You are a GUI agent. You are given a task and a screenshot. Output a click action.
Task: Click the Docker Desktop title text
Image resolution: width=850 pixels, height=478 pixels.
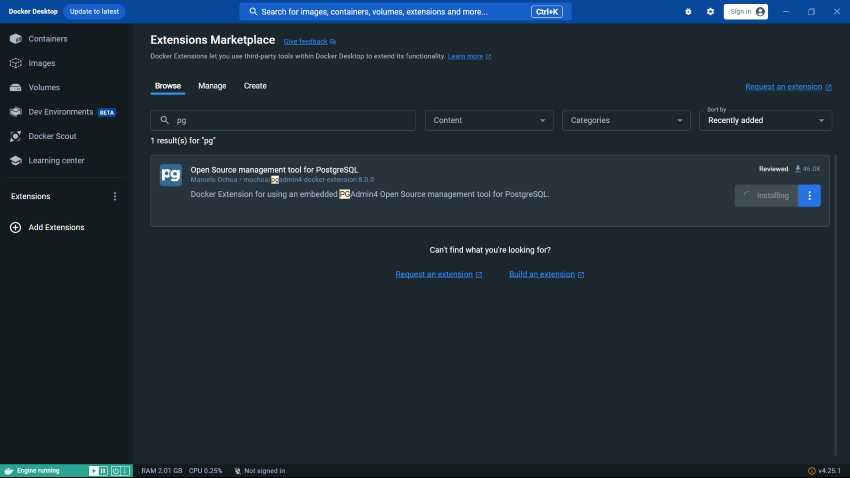pyautogui.click(x=33, y=11)
